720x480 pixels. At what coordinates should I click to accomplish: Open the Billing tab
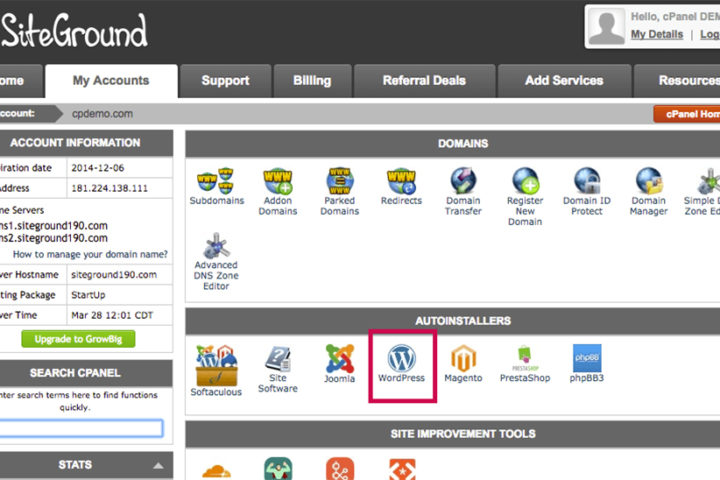tap(312, 80)
